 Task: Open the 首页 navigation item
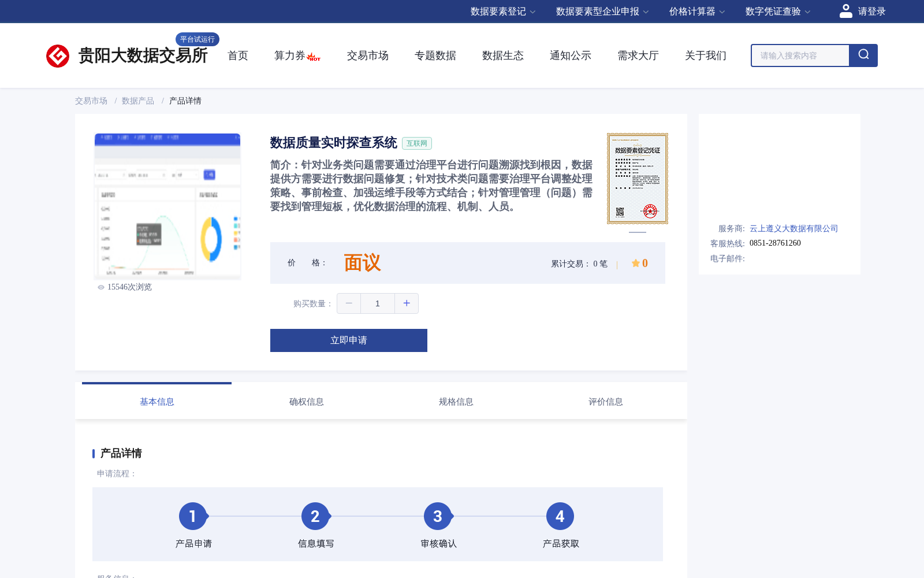pyautogui.click(x=238, y=55)
